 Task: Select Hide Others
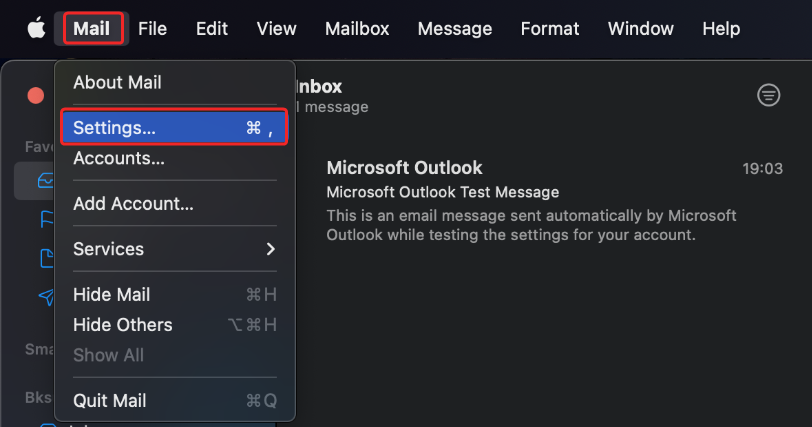[x=175, y=325]
